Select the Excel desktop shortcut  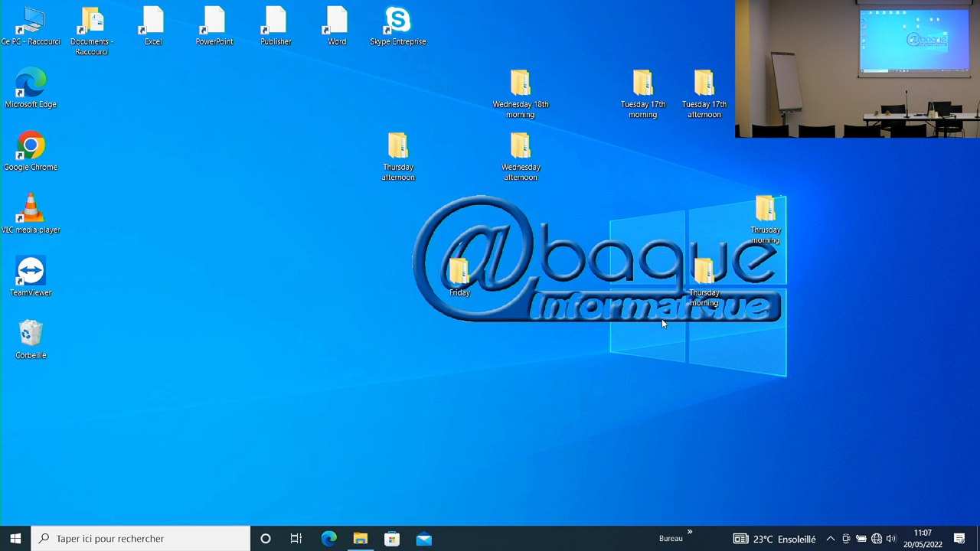click(153, 27)
